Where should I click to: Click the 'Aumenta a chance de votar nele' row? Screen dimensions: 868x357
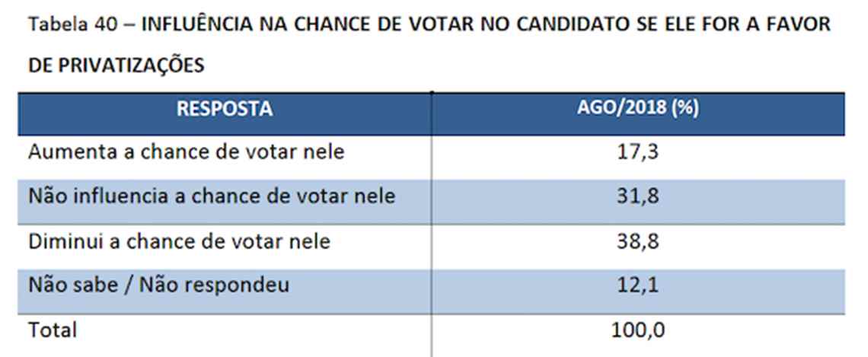186,152
